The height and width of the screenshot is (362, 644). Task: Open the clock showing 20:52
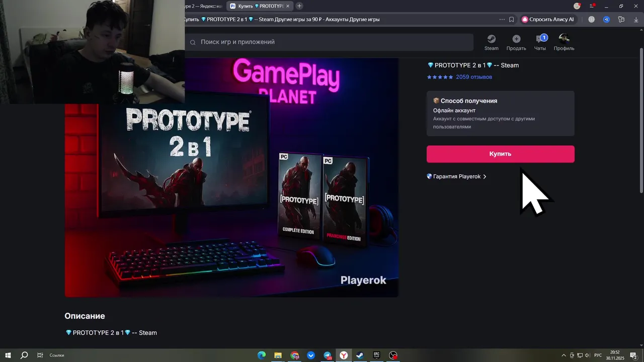pyautogui.click(x=615, y=355)
